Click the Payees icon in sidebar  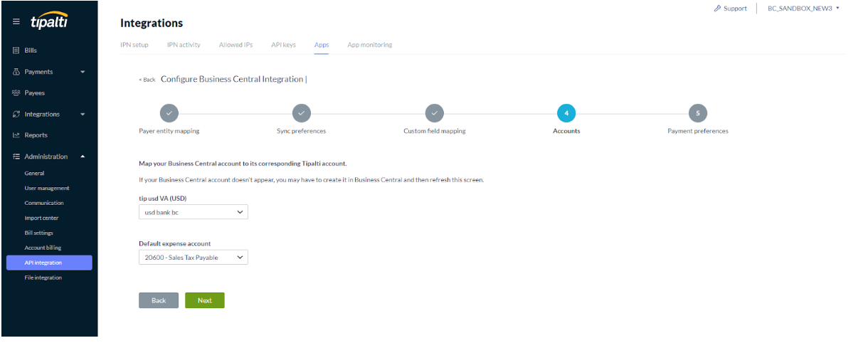pyautogui.click(x=16, y=93)
